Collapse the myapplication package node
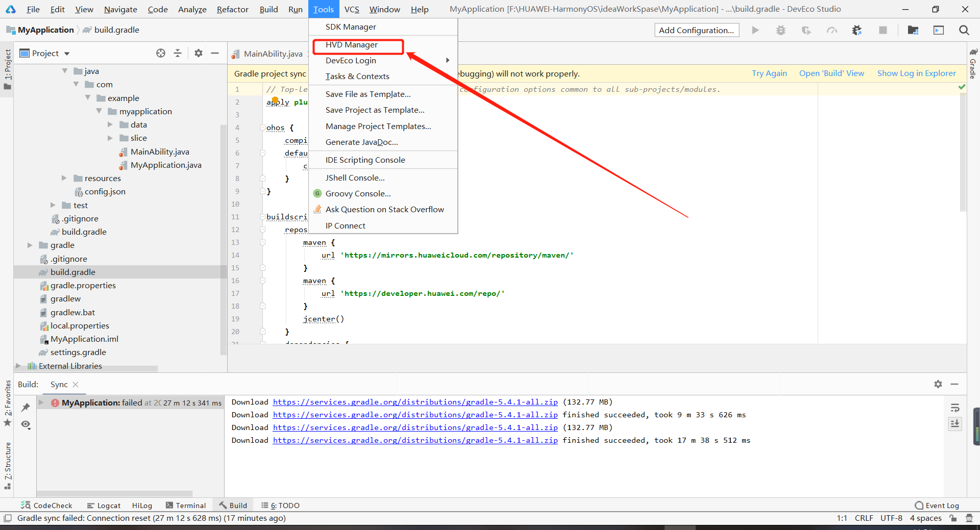This screenshot has width=980, height=530. click(99, 111)
